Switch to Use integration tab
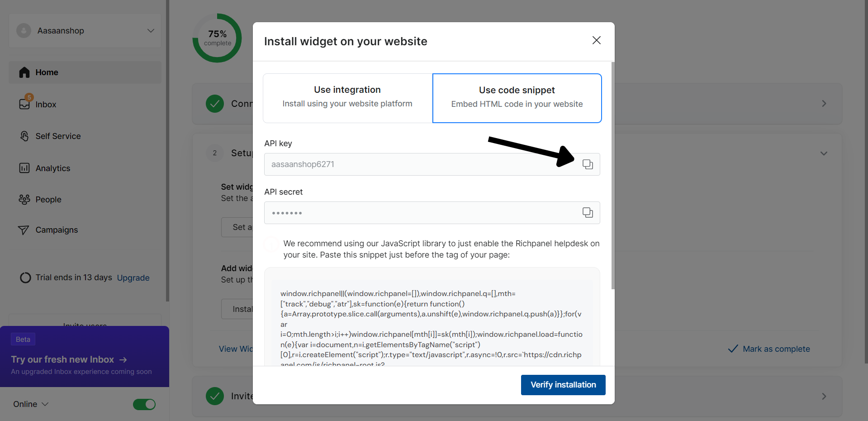868x421 pixels. [x=347, y=98]
